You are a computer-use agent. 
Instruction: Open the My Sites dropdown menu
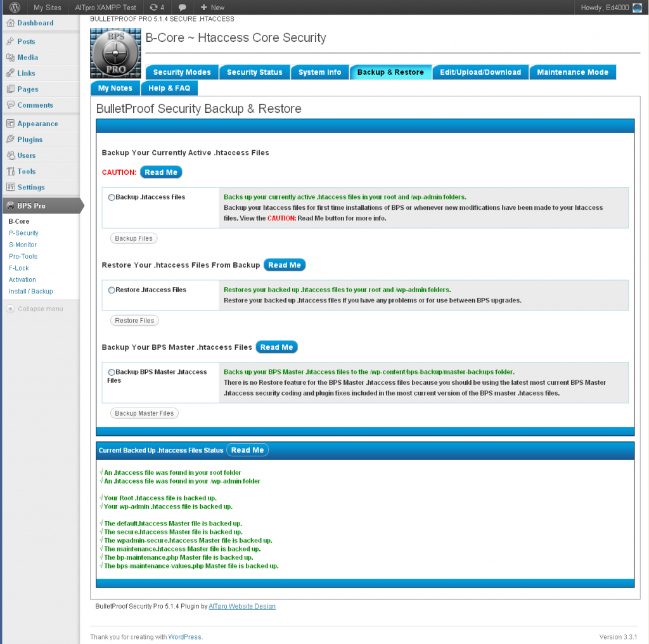click(47, 7)
